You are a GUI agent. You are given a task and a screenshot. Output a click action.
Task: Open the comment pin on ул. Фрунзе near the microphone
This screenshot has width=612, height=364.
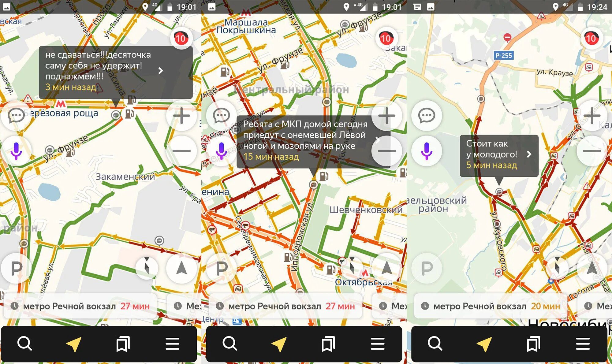49,150
